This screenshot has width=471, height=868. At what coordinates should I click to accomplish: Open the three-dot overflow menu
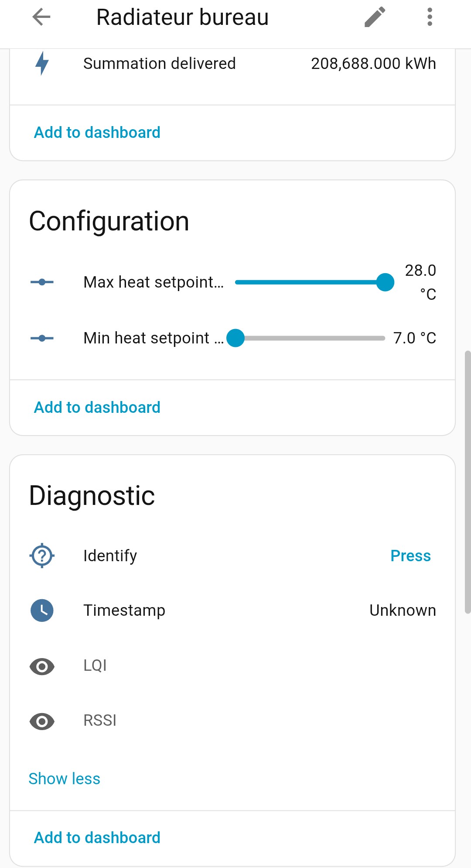pos(430,17)
